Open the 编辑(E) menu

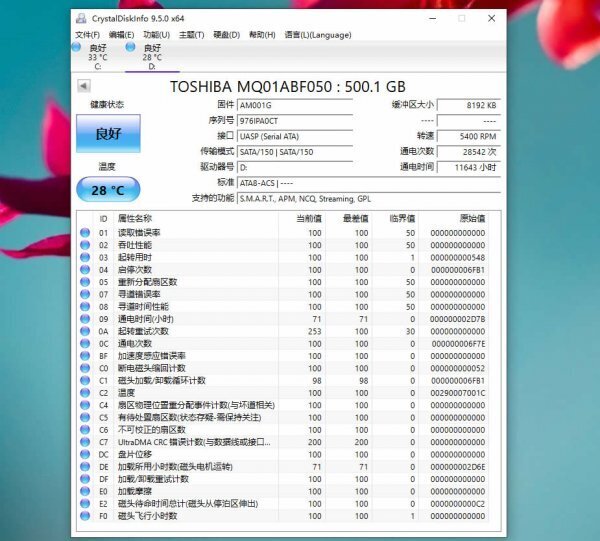coord(121,35)
